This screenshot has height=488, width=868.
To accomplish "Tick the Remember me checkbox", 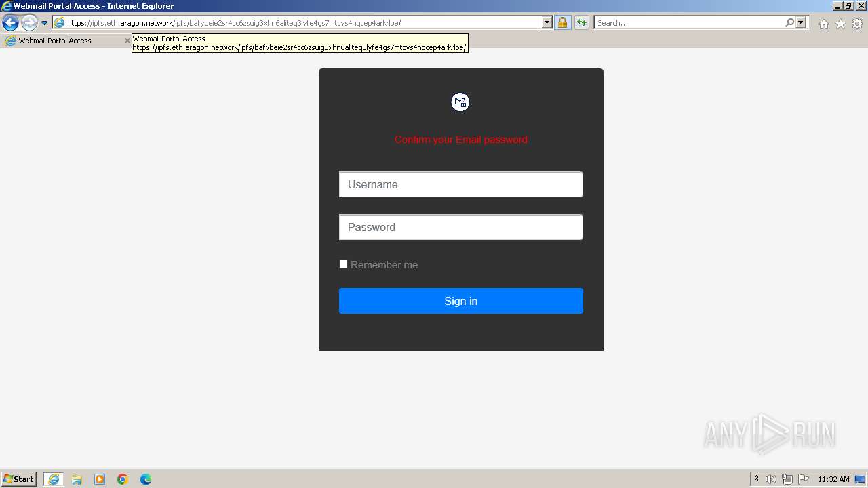I will coord(343,264).
